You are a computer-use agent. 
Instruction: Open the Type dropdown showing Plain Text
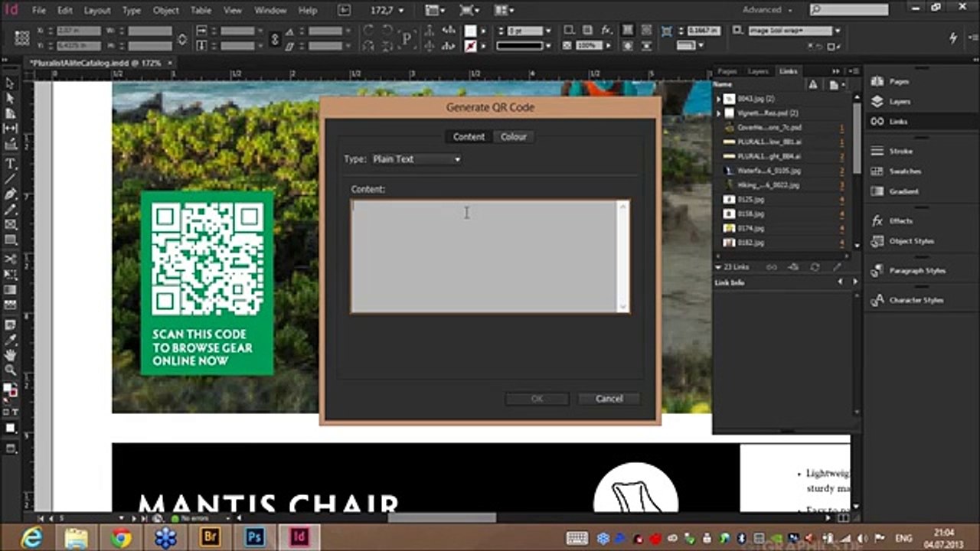pyautogui.click(x=416, y=159)
